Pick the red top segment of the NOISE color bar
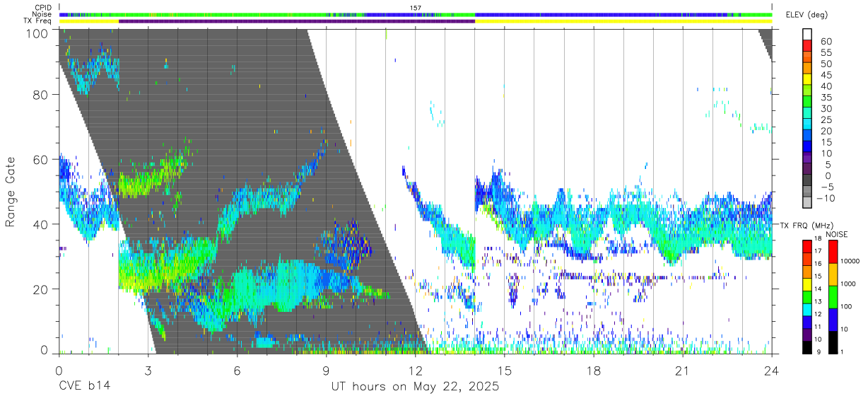The width and height of the screenshot is (868, 401). coord(833,252)
